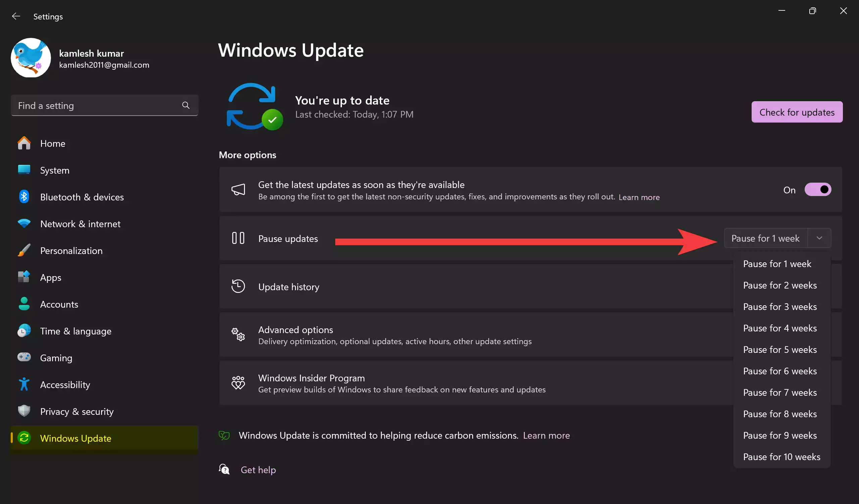Select Pause for 5 weeks option
The height and width of the screenshot is (504, 859).
(779, 350)
